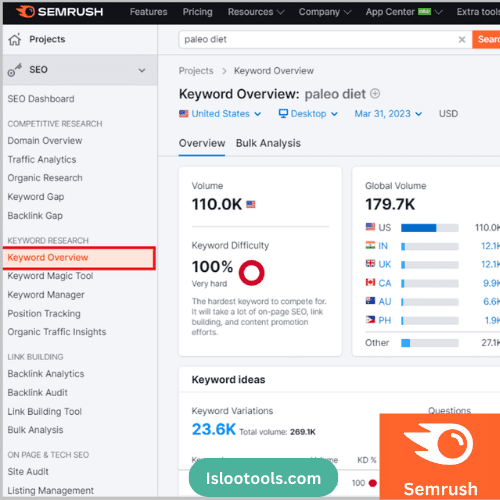This screenshot has height=500, width=500.
Task: Click the India flag in Global Volume
Action: click(x=370, y=245)
